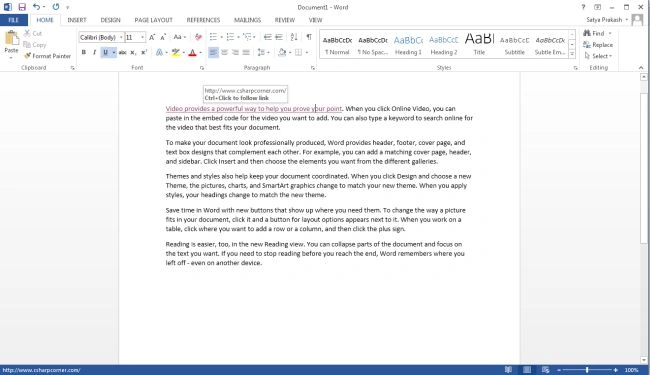This screenshot has width=650, height=375.
Task: Switch to the DESIGN tab
Action: coord(110,20)
